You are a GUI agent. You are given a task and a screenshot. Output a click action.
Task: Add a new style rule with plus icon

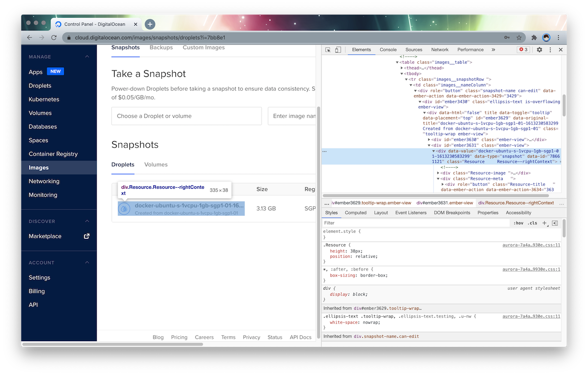click(544, 223)
